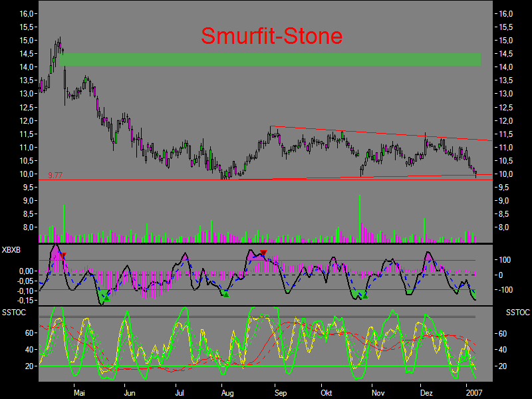
Task: Click the 0,00 value on the XBXB left scale
Action: click(27, 271)
